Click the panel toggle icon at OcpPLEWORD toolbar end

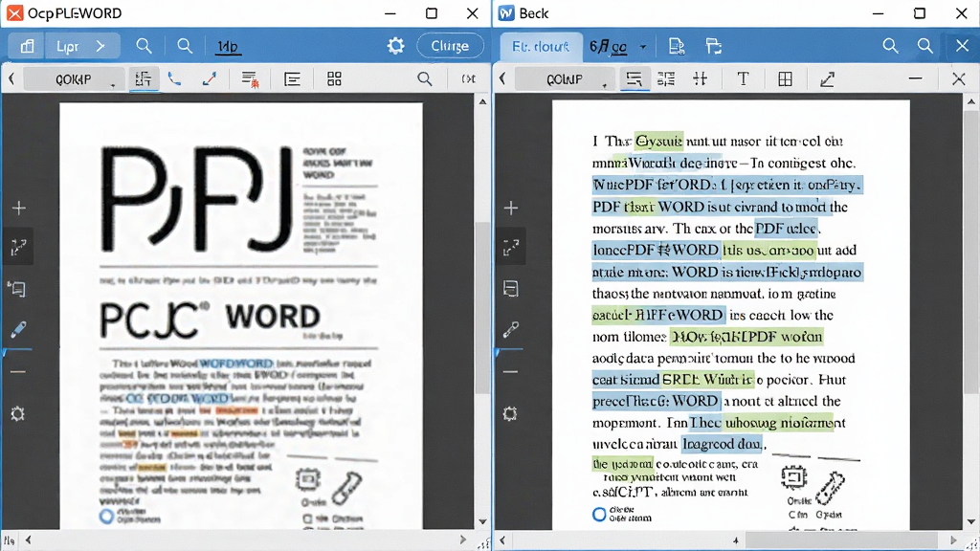(x=468, y=78)
